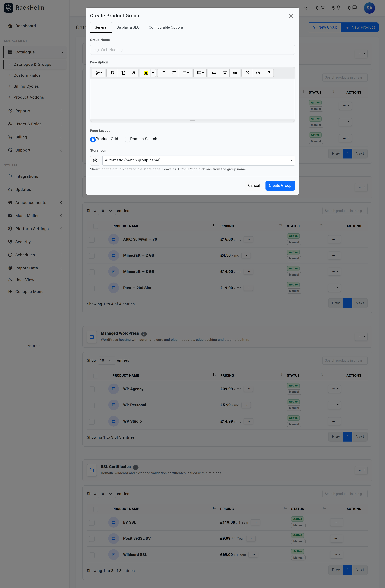Open pricing dropdown for Rust — 200 Slot
Image resolution: width=385 pixels, height=588 pixels.
249,288
